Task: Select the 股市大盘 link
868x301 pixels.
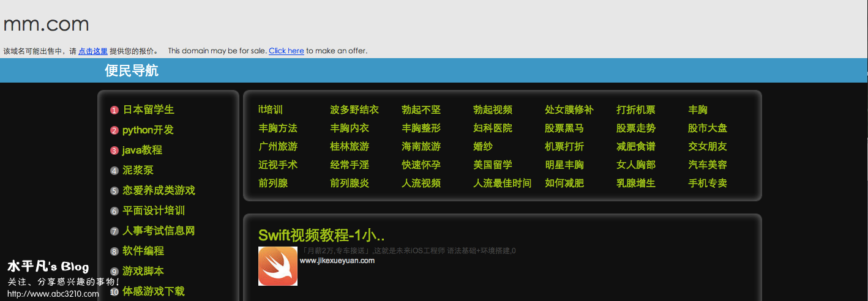Action: click(x=707, y=128)
